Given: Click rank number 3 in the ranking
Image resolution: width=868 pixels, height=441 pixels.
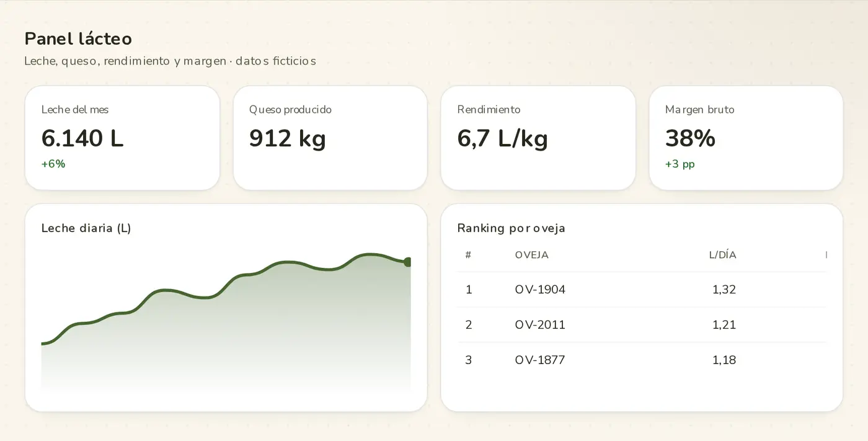Looking at the screenshot, I should pyautogui.click(x=469, y=360).
